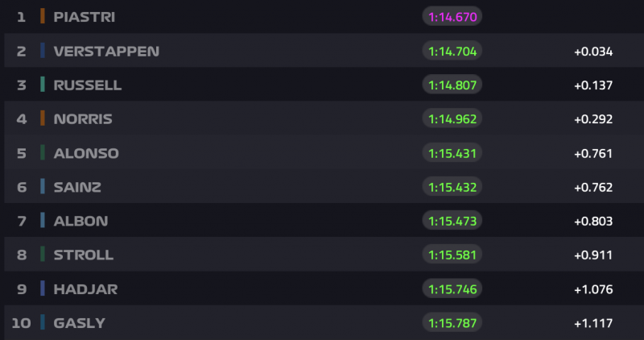
Task: Select Verstappen's driver name
Action: (106, 51)
